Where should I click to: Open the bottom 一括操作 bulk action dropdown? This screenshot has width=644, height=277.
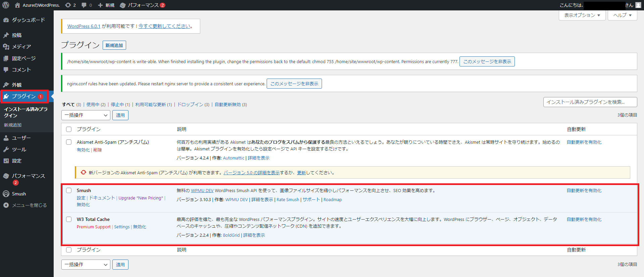pos(86,265)
